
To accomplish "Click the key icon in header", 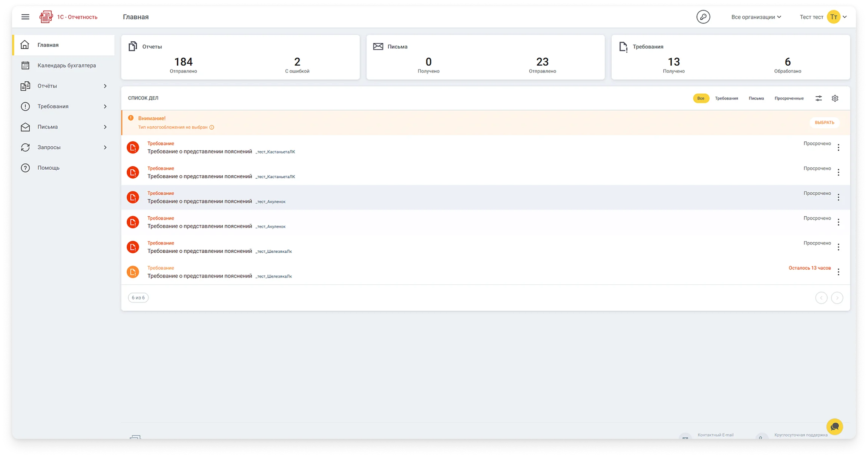I will [703, 17].
